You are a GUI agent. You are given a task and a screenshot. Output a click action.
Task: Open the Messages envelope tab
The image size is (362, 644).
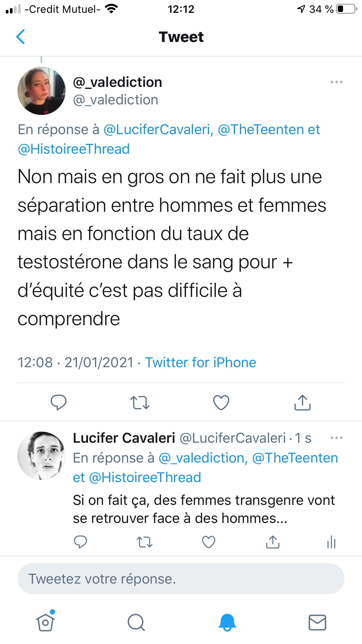point(317,622)
